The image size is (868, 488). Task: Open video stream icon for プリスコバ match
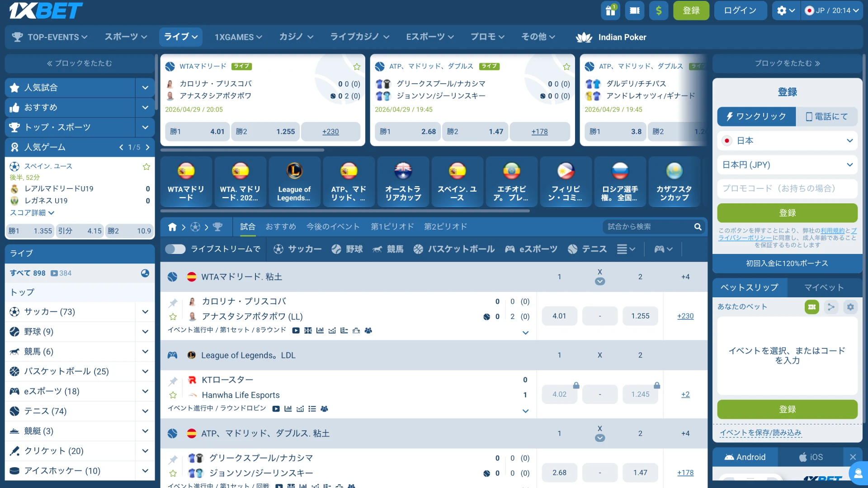click(x=296, y=331)
